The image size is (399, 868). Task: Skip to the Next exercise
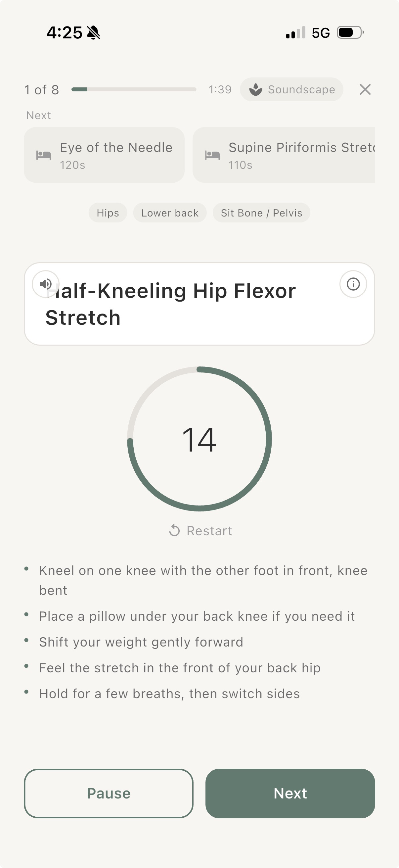tap(290, 793)
